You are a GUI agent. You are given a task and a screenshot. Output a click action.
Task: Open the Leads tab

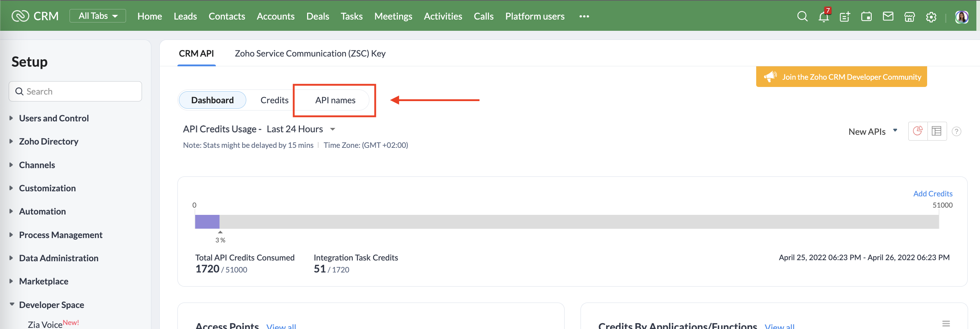[x=185, y=16]
